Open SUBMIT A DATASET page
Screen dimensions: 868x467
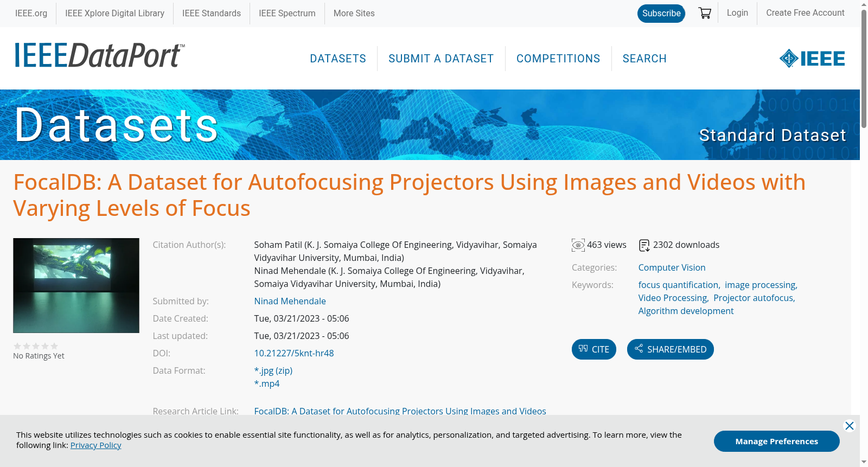[441, 59]
